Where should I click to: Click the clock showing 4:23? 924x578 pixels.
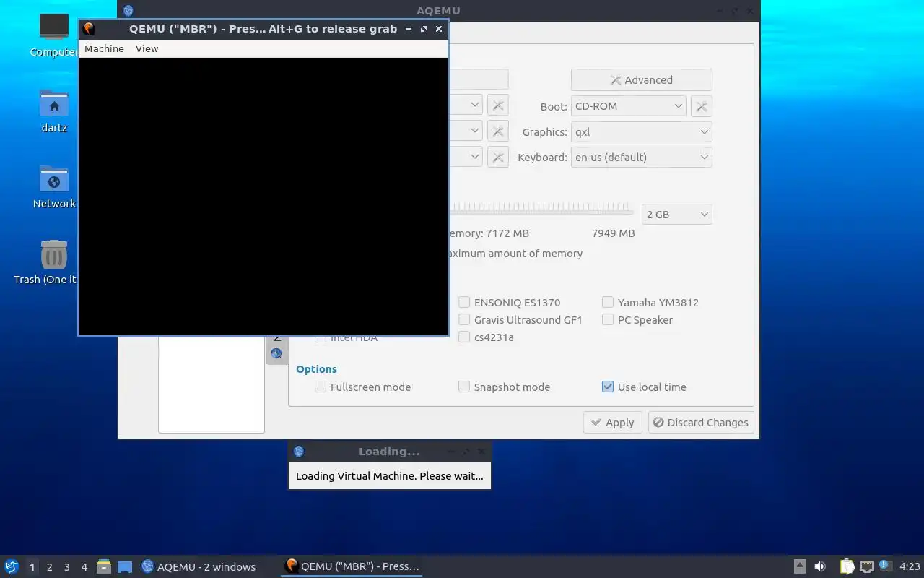point(910,566)
